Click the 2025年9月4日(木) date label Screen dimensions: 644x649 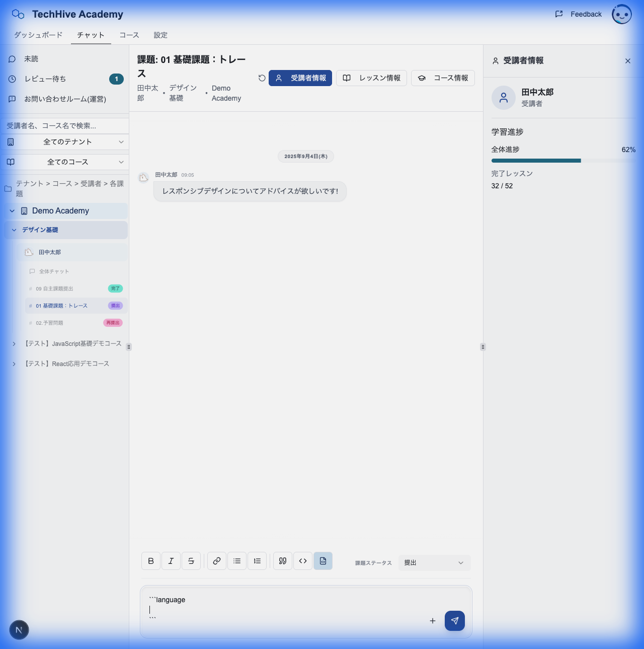pos(306,157)
